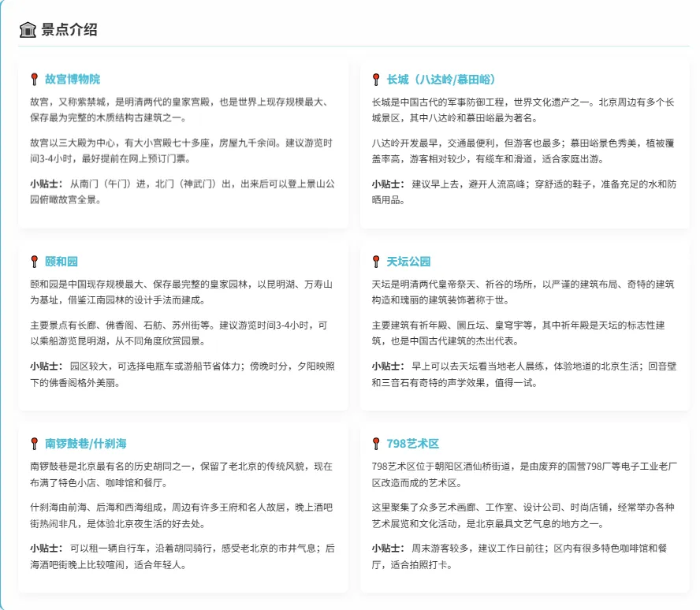700x610 pixels.
Task: Click the paragraph starting 颐和园是中国现存规模最大
Action: click(181, 292)
